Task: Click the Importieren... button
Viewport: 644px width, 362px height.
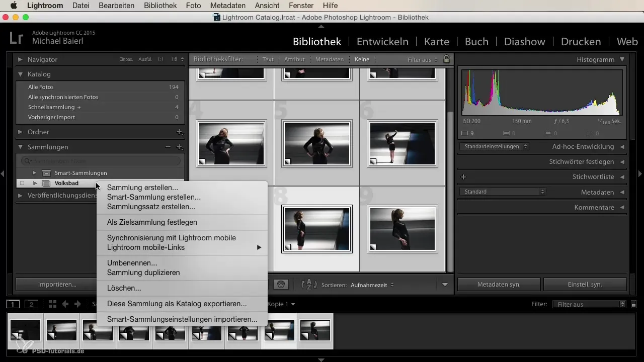Action: click(x=57, y=285)
